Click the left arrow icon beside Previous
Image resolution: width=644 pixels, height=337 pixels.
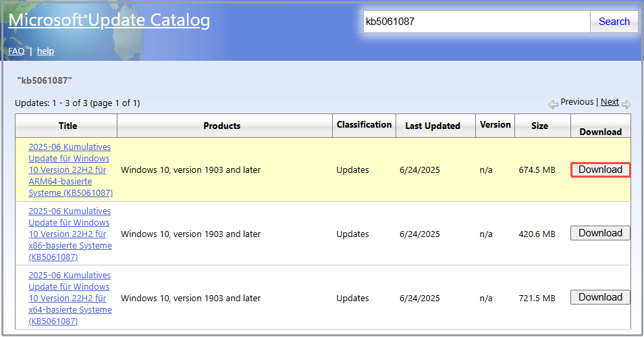[x=554, y=105]
